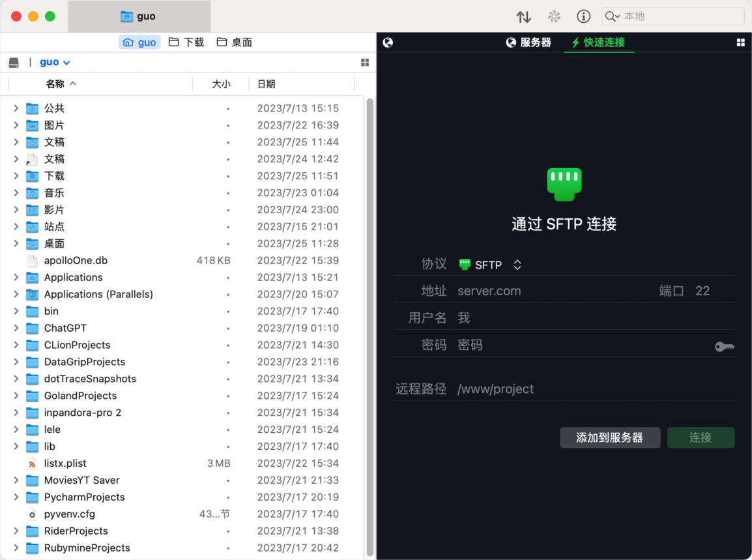Select the 桌面 folder icon in list
This screenshot has height=560, width=752.
pos(32,244)
